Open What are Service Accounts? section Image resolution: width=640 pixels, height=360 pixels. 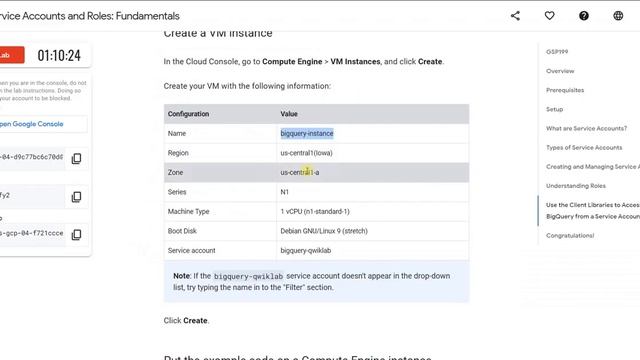tap(586, 129)
